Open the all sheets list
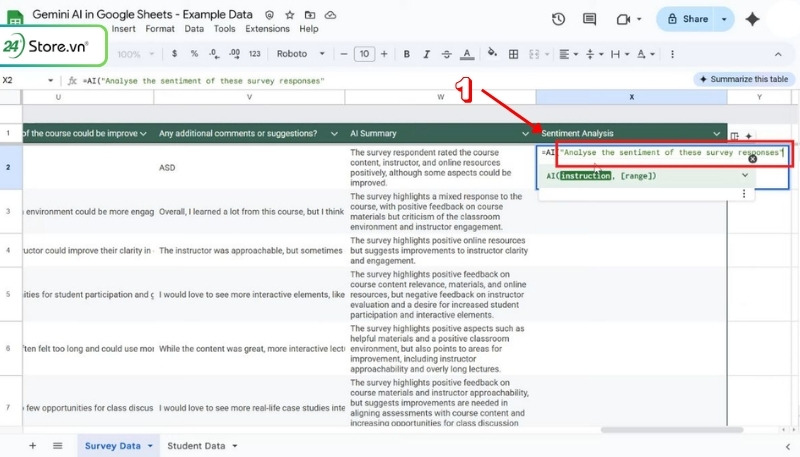 [x=57, y=445]
